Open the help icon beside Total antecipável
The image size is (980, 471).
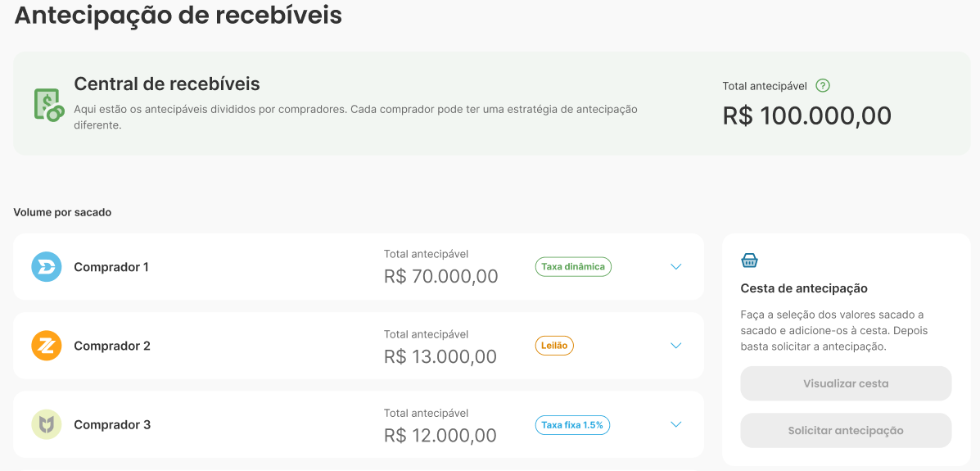pyautogui.click(x=823, y=86)
